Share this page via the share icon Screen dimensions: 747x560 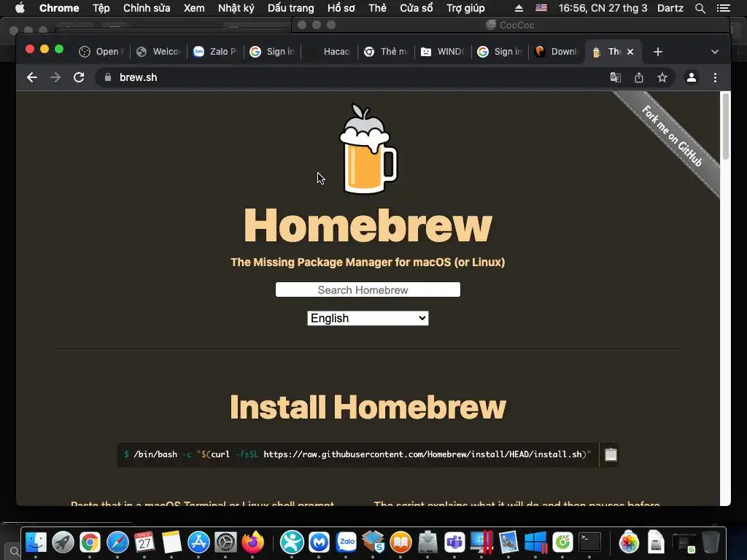[639, 77]
